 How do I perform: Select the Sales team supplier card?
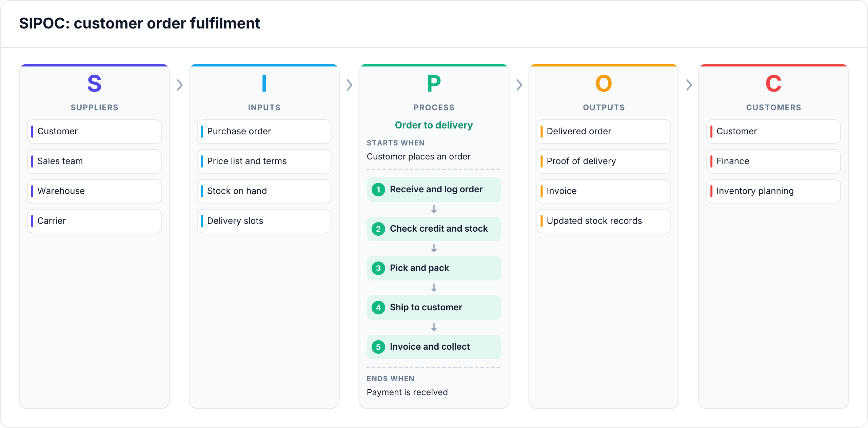[x=94, y=161]
